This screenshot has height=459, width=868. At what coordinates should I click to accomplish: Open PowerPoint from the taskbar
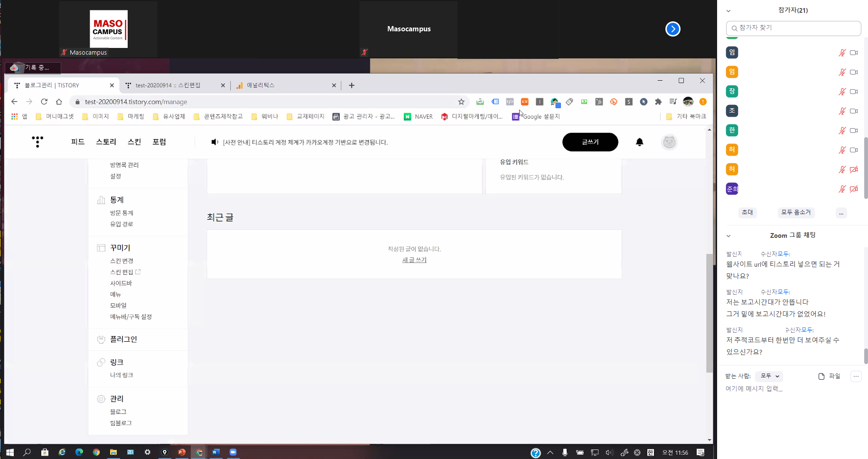pyautogui.click(x=182, y=452)
